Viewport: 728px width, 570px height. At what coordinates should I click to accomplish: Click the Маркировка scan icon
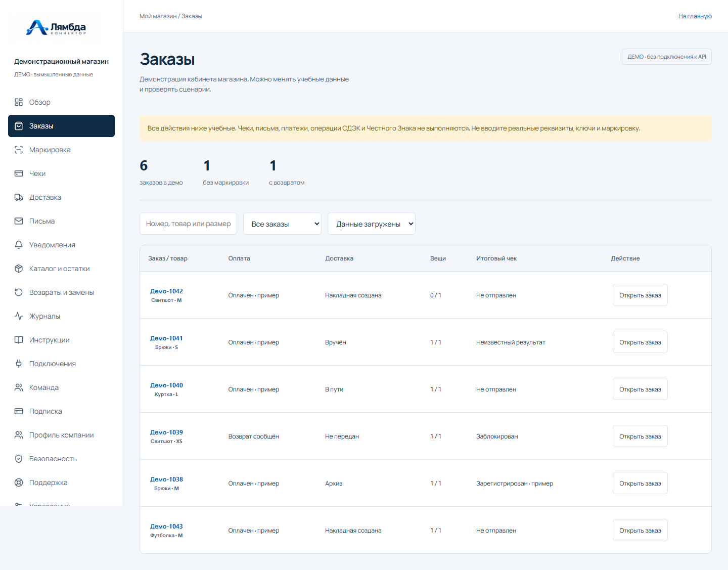[x=19, y=150]
